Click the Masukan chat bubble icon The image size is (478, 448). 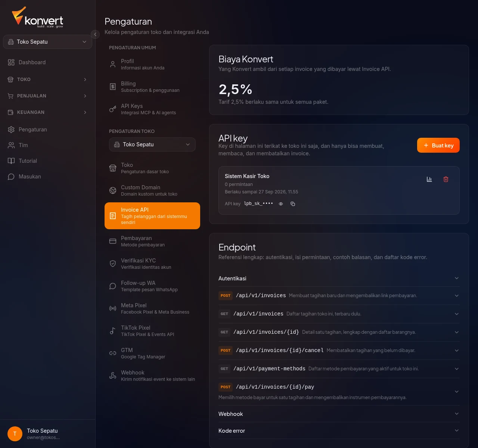click(x=11, y=177)
